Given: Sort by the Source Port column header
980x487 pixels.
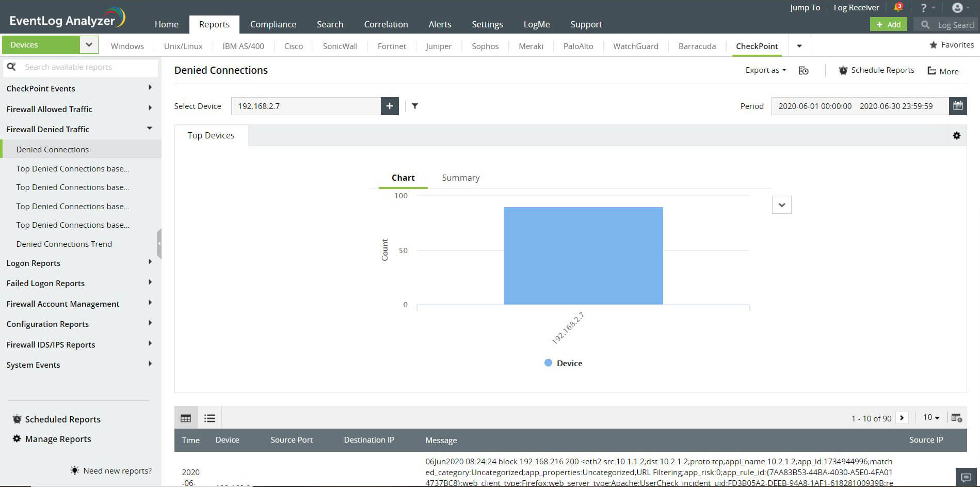Looking at the screenshot, I should tap(292, 440).
